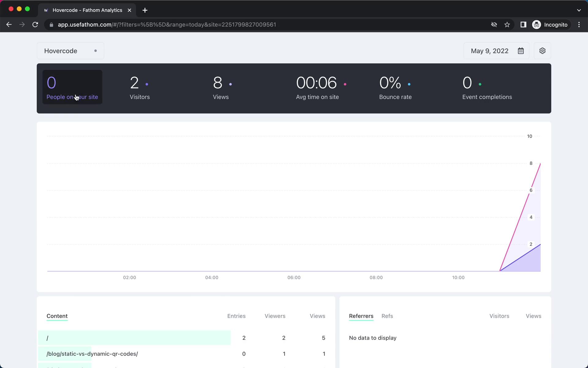Click the settings gear icon

coord(543,51)
